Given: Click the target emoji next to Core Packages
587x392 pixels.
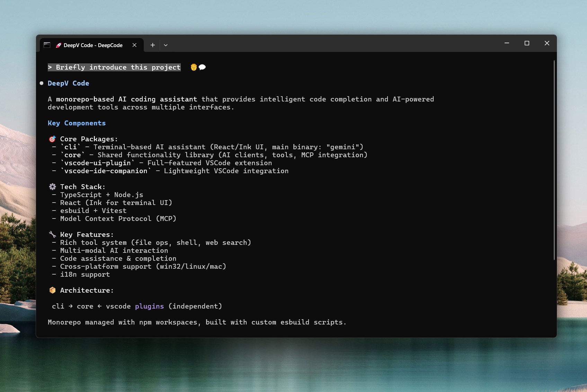Looking at the screenshot, I should [52, 139].
